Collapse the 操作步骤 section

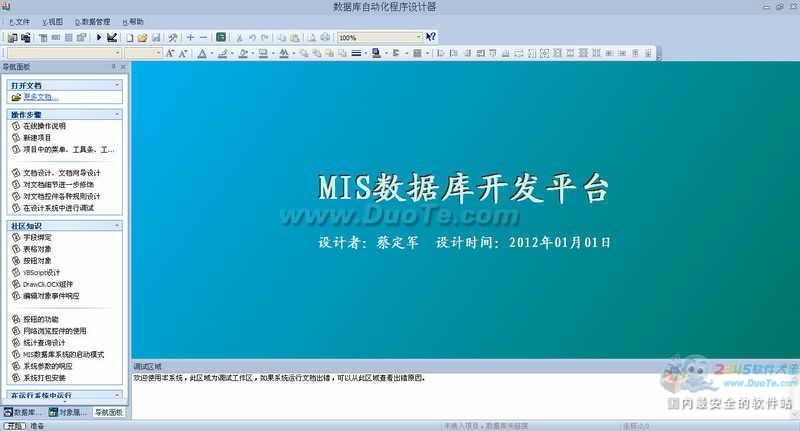click(x=118, y=115)
